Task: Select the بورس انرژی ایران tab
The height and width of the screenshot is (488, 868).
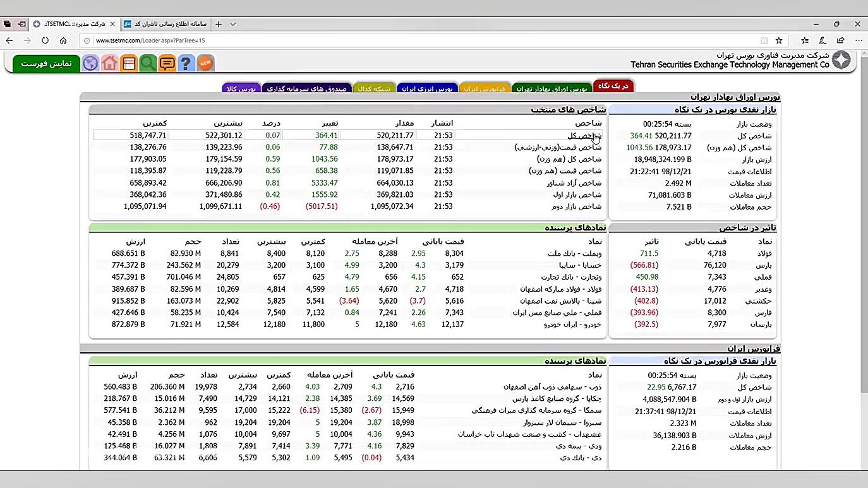Action: [427, 88]
